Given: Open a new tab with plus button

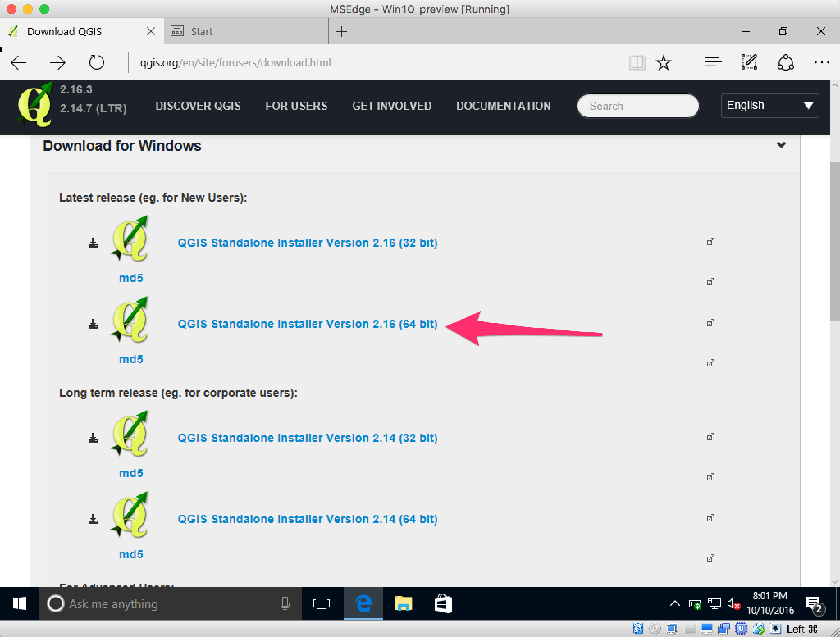Looking at the screenshot, I should click(x=341, y=31).
